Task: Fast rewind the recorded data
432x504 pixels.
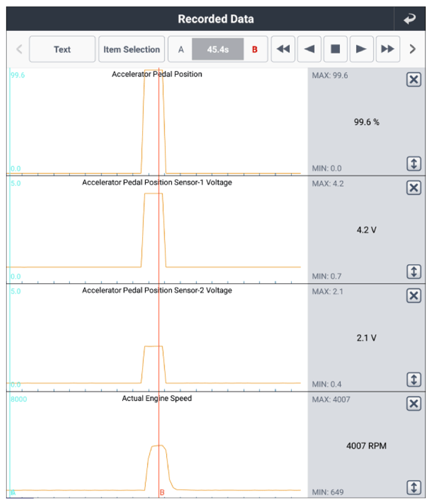Action: [x=283, y=49]
